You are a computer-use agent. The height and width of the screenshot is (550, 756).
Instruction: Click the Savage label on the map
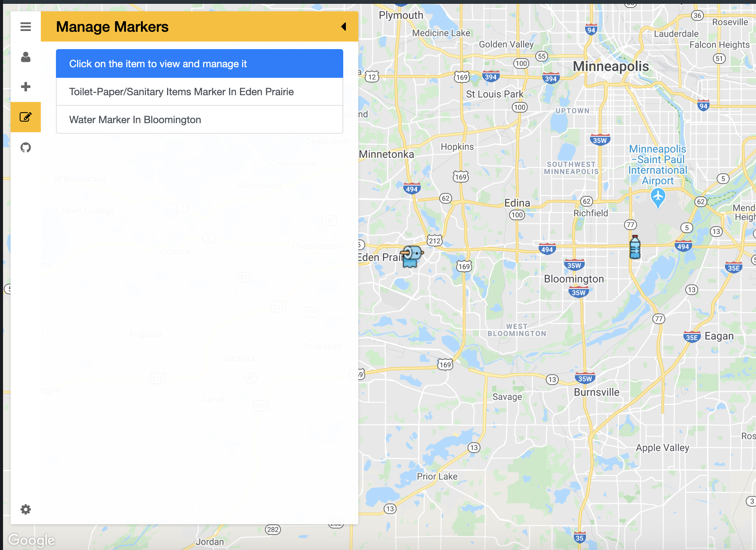[507, 397]
